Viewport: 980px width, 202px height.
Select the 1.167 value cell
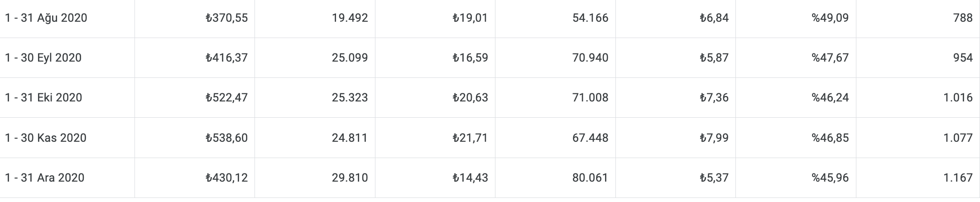(x=918, y=178)
